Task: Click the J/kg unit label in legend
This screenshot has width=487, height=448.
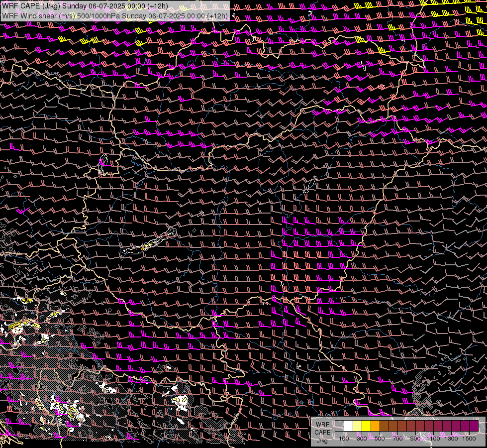Action: click(322, 441)
